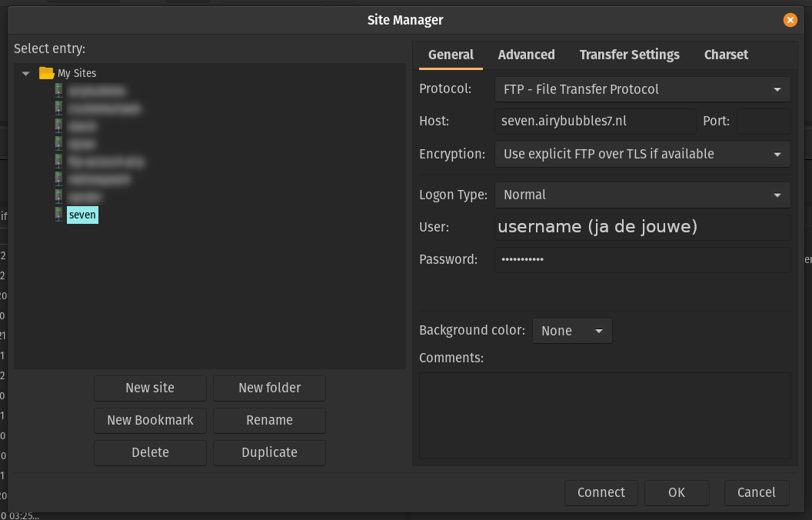Click the Connect button
The height and width of the screenshot is (520, 812).
601,492
